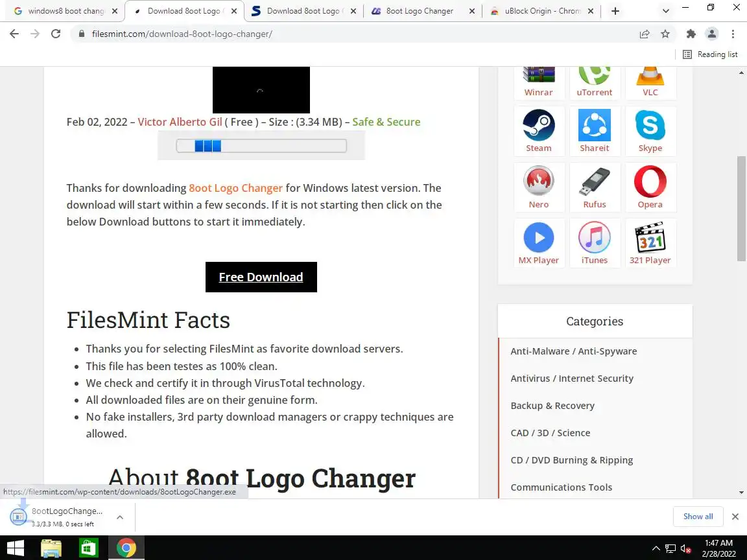Open the CD / DVD Burning & Ripping category
The image size is (747, 560).
pyautogui.click(x=572, y=460)
